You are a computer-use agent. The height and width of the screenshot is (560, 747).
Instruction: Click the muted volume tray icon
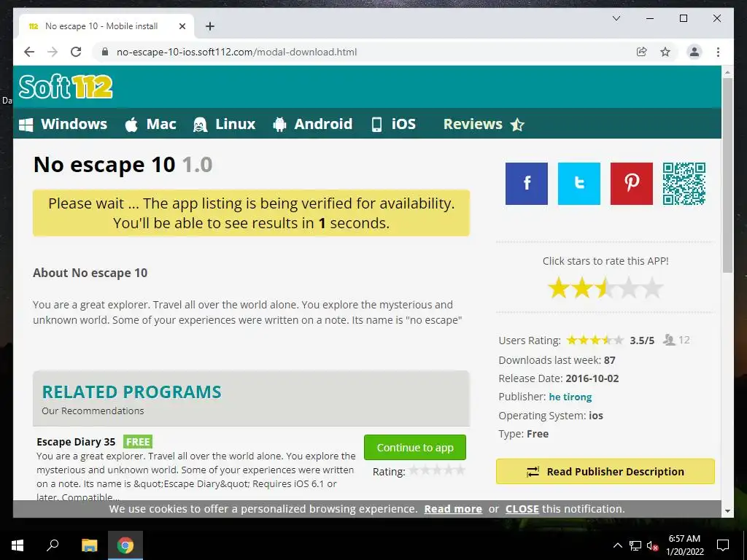tap(653, 545)
